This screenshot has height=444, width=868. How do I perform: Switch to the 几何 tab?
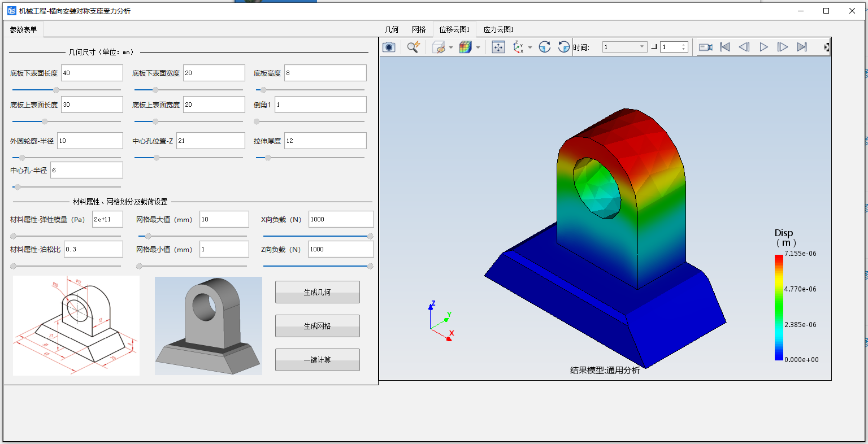coord(392,29)
